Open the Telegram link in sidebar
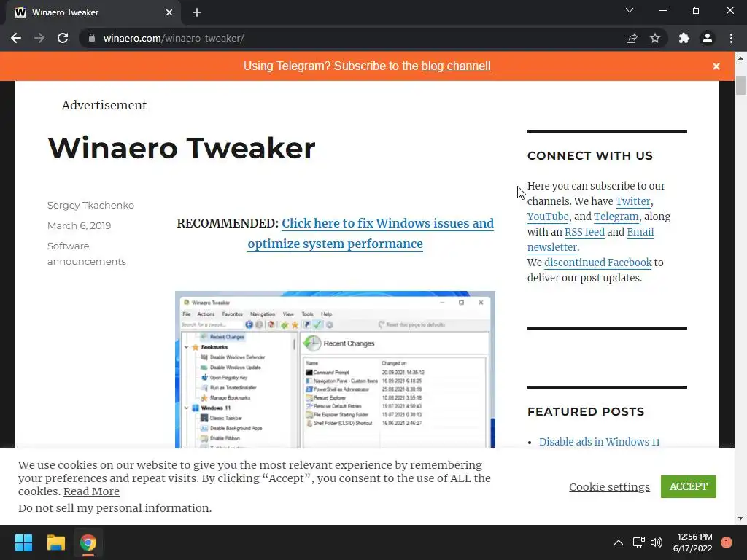 616,217
